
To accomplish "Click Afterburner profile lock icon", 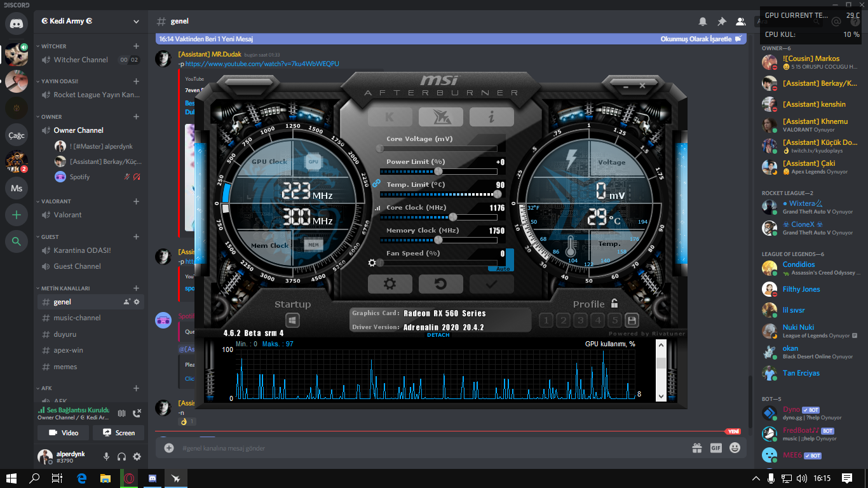I will pyautogui.click(x=614, y=304).
